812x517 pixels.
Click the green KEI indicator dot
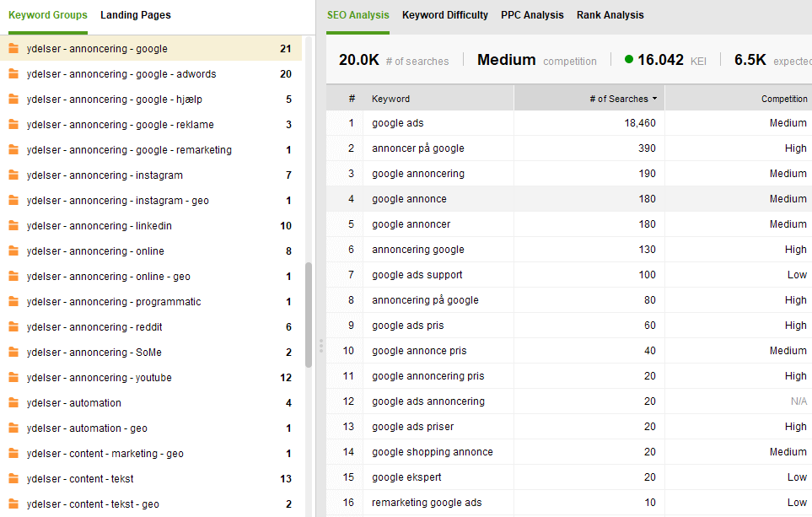tap(629, 59)
